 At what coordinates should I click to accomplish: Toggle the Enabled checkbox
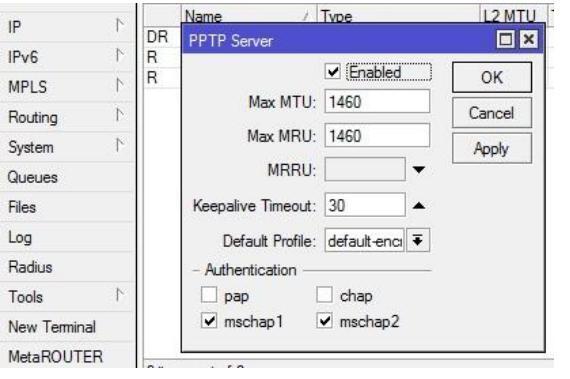pos(332,72)
